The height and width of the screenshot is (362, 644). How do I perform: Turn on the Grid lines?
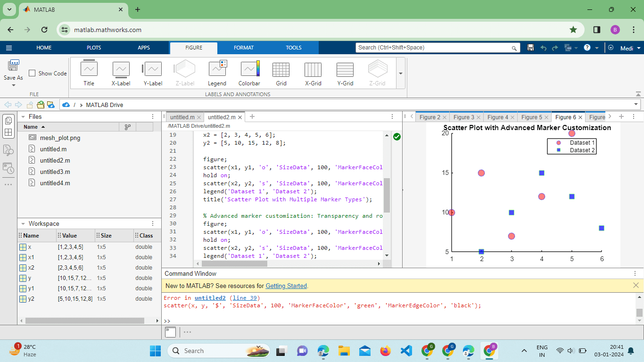click(281, 73)
